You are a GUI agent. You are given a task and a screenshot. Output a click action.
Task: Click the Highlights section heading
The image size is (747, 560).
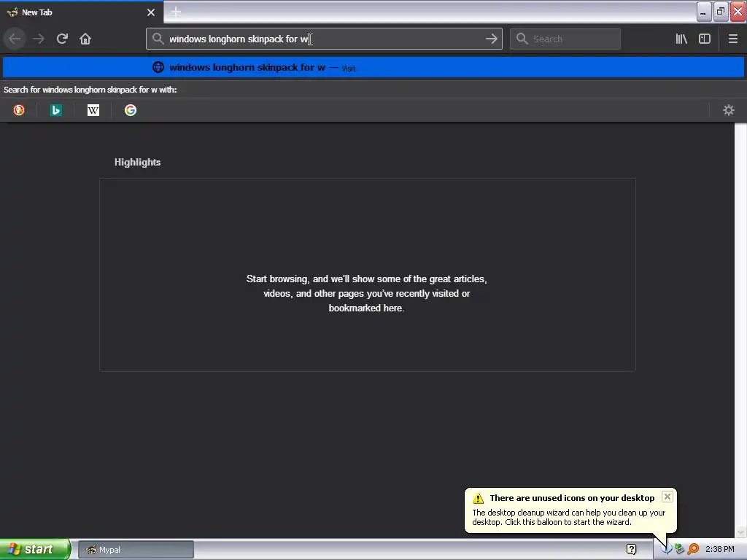point(137,163)
